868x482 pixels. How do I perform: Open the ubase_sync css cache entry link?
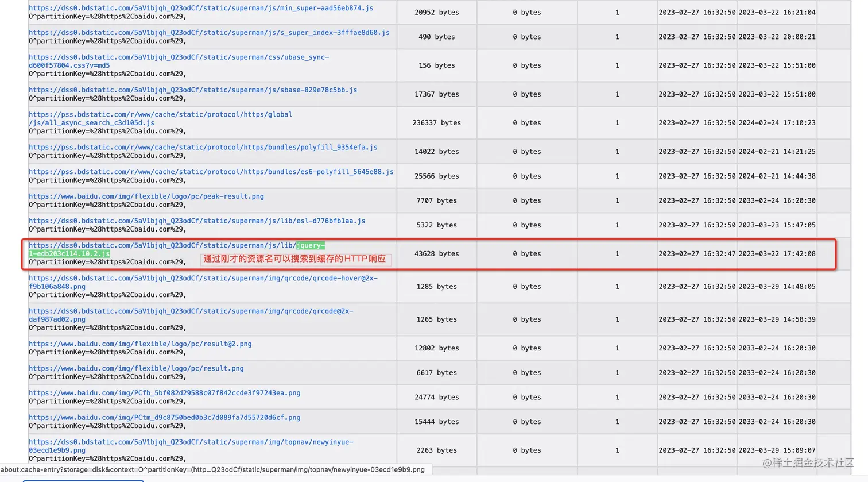[x=179, y=61]
